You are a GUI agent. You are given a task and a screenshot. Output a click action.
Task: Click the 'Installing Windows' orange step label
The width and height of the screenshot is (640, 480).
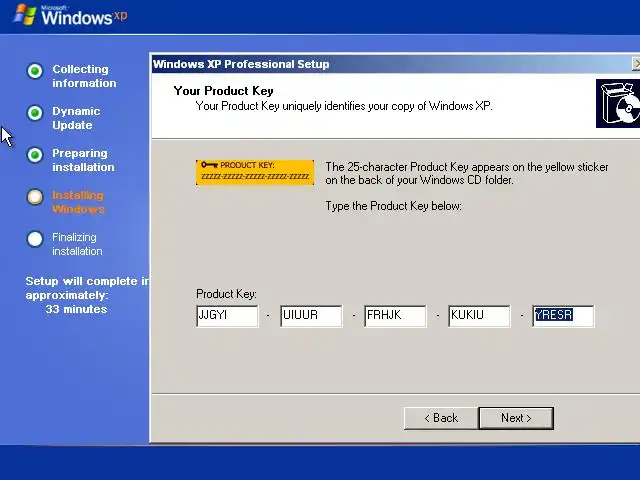coord(78,202)
